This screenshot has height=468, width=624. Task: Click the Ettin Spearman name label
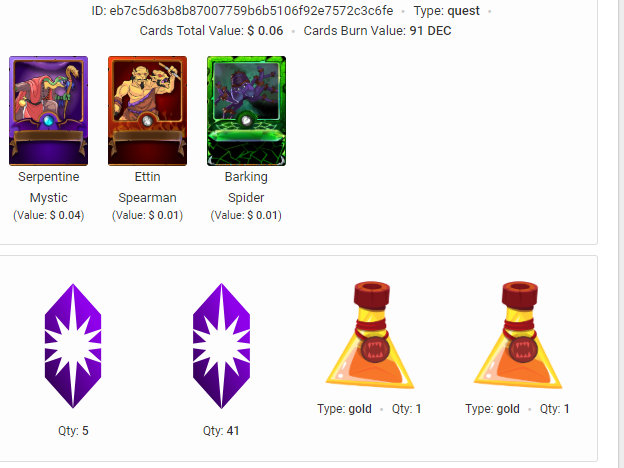point(147,187)
